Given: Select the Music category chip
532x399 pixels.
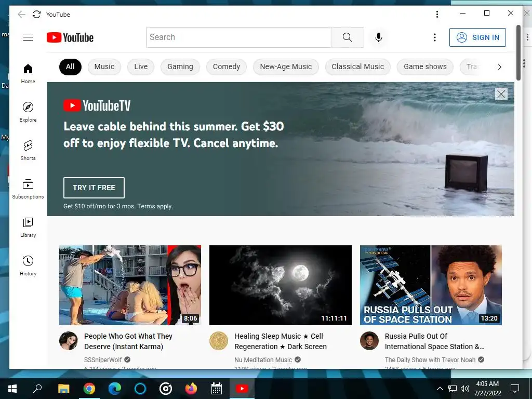Looking at the screenshot, I should 104,67.
